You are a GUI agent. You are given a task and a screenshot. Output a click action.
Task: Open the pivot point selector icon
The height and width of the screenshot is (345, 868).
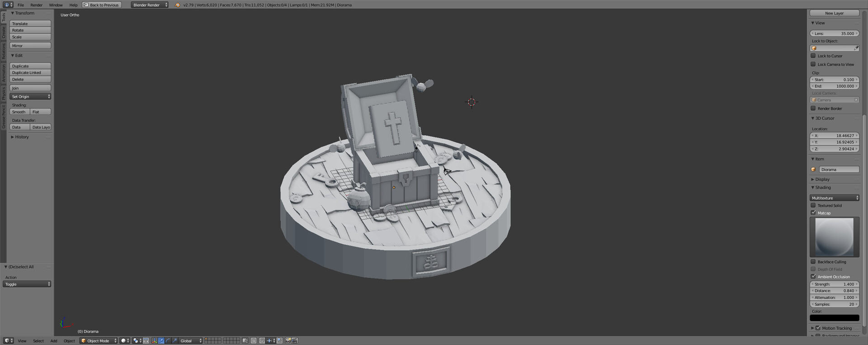pos(137,340)
